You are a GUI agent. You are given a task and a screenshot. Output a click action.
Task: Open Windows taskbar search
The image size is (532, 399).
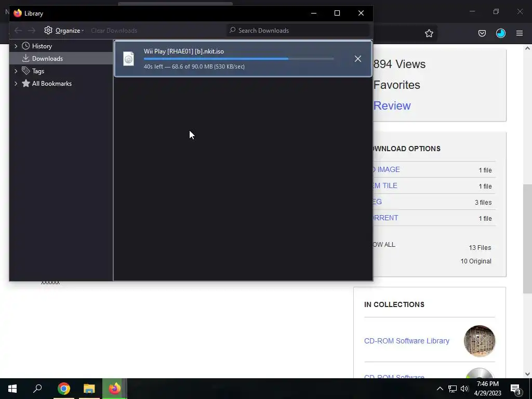tap(37, 389)
